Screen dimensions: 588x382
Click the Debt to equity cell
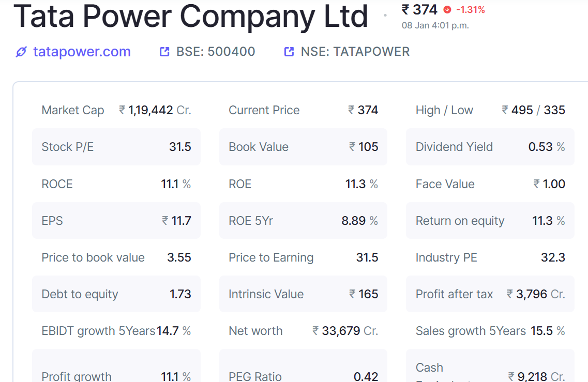(x=116, y=294)
